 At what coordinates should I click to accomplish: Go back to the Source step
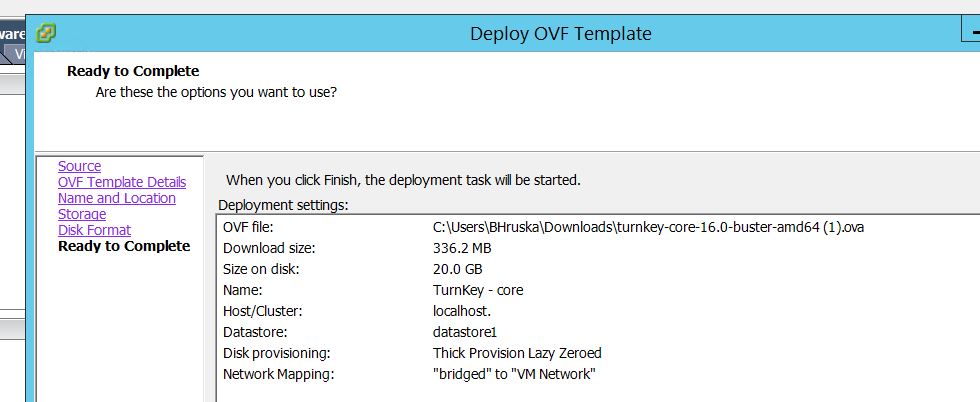79,166
